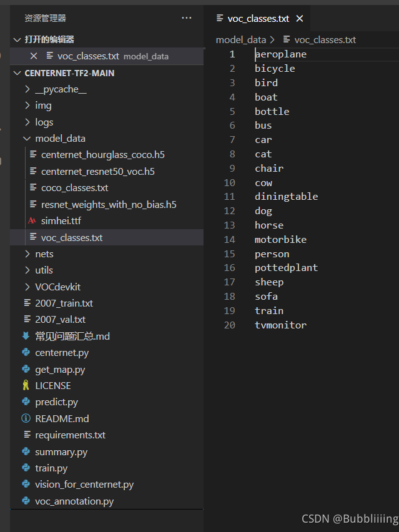Click the Python icon beside vision_for_centernet.py
This screenshot has width=399, height=532.
26,484
